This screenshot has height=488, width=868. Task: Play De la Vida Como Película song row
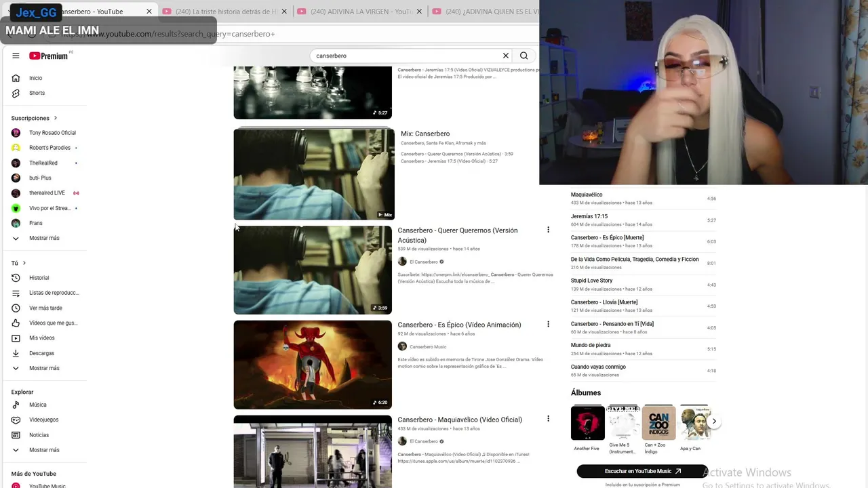644,263
